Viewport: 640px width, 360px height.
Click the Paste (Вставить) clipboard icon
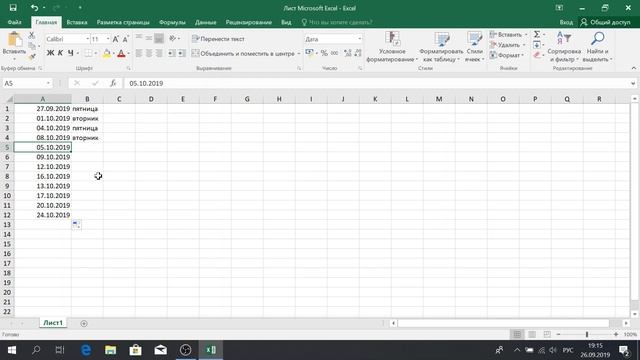point(15,40)
